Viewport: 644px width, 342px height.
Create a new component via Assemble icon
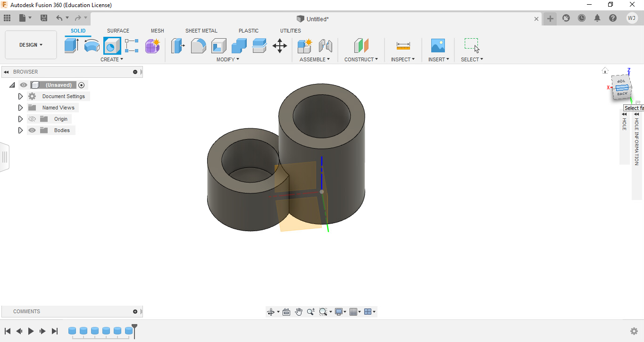(x=304, y=46)
